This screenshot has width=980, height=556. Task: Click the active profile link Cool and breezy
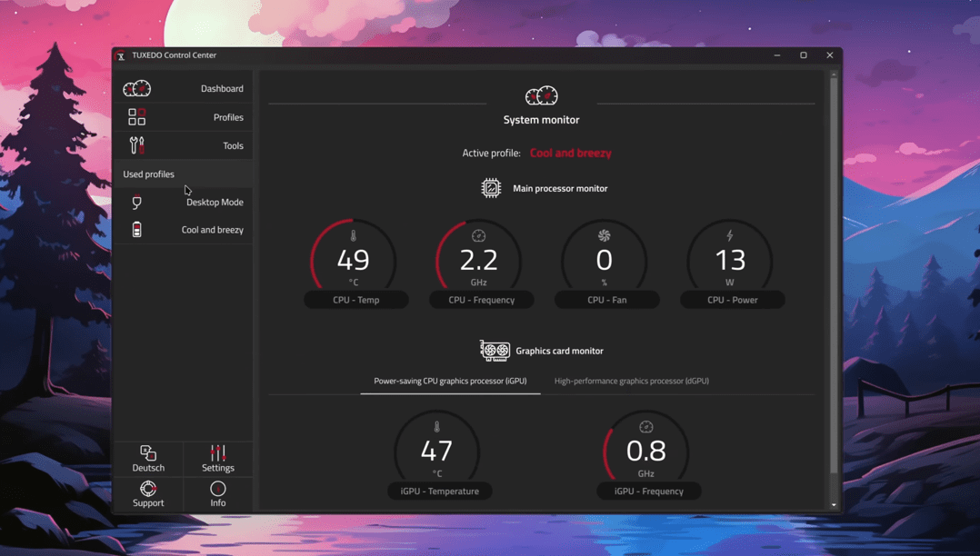click(x=570, y=154)
